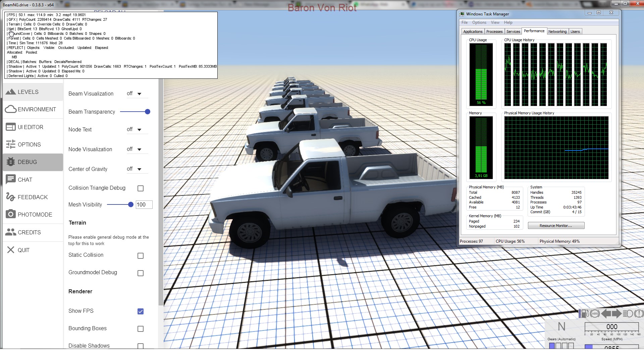
Task: Open the Levels menu entry
Action: pyautogui.click(x=33, y=92)
